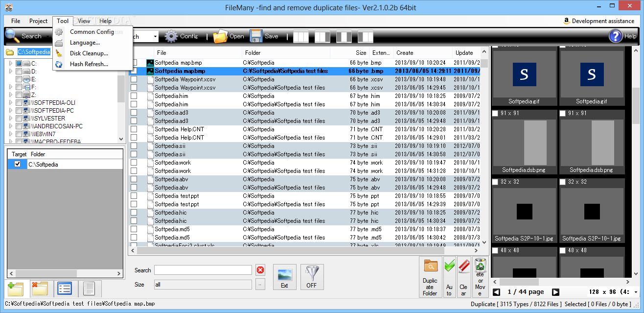
Task: Expand the F: drive tree node
Action: [x=11, y=87]
